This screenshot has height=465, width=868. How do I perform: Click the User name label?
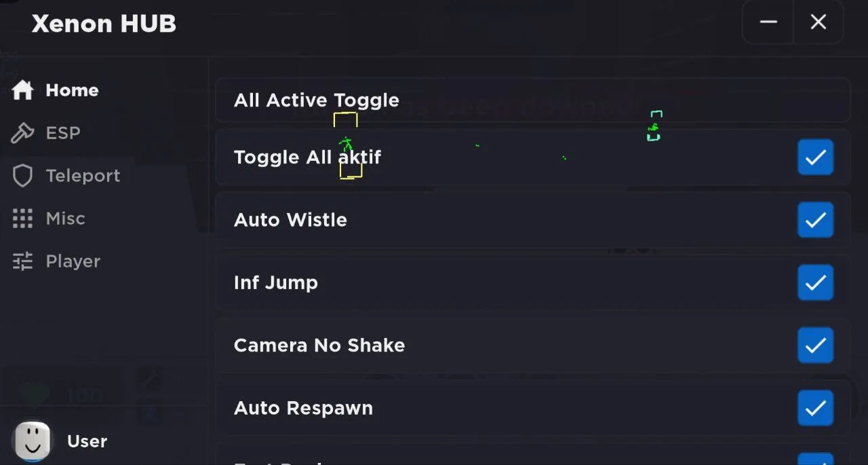tap(87, 441)
